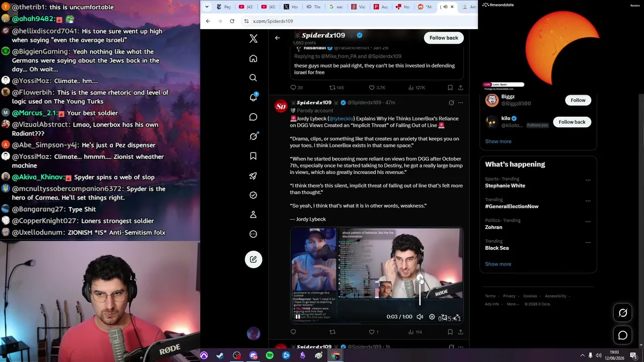Viewport: 644px width, 362px height.
Task: Open the Zohran trending topic
Action: point(494,227)
